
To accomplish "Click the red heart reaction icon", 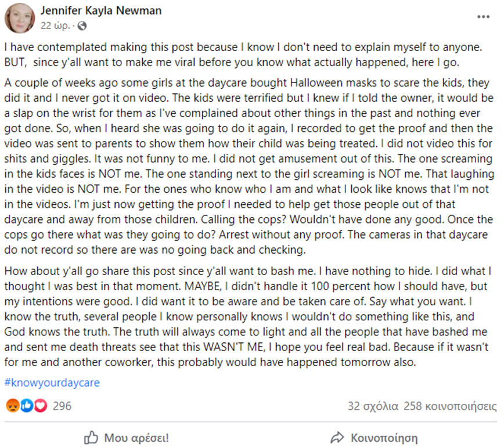I will point(40,406).
